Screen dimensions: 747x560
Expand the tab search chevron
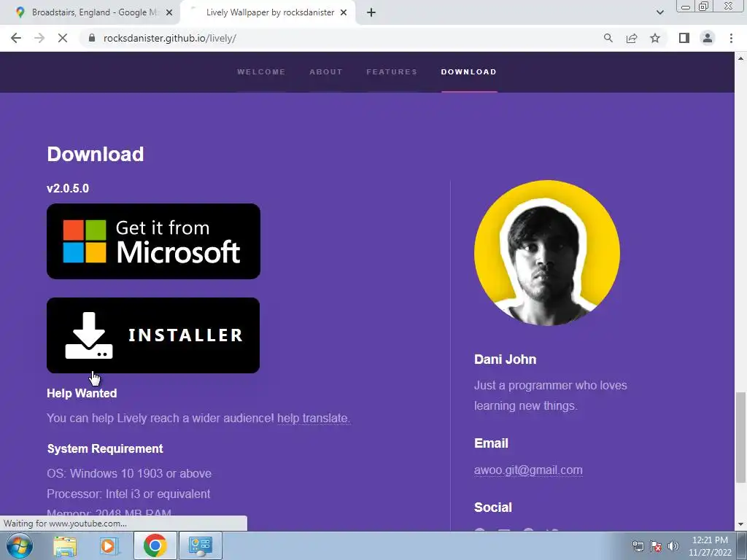click(x=659, y=12)
